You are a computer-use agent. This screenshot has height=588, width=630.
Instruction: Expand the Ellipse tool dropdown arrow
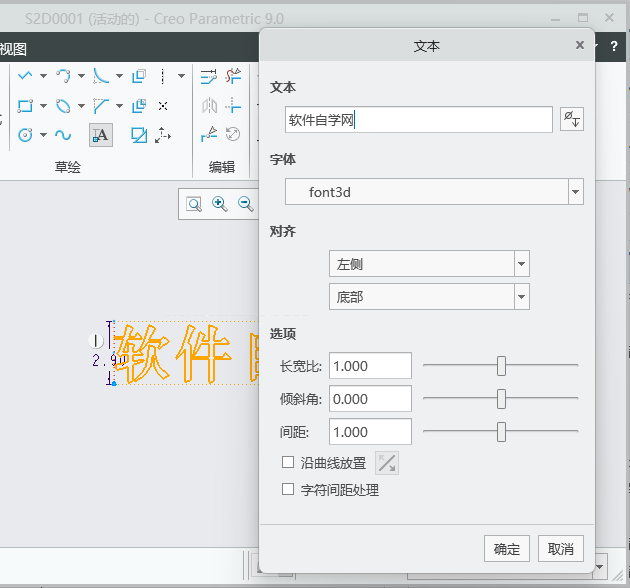click(81, 106)
